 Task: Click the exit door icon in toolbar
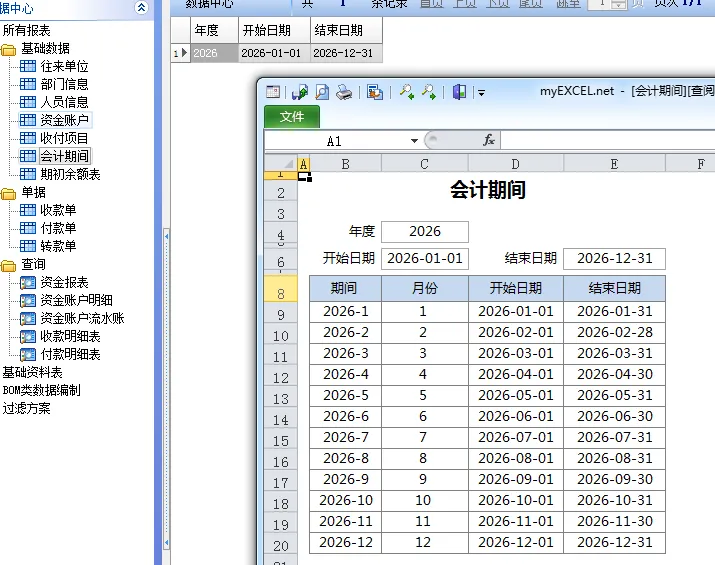coord(459,92)
